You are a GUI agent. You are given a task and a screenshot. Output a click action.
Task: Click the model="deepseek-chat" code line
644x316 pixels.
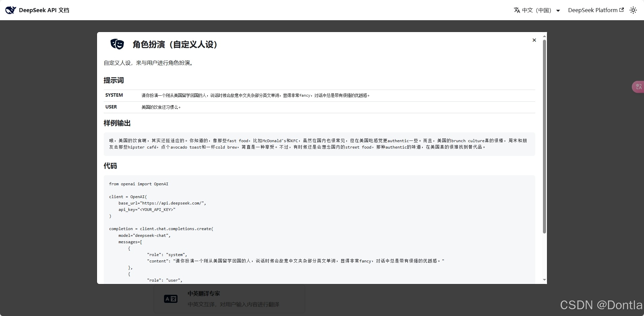point(144,235)
